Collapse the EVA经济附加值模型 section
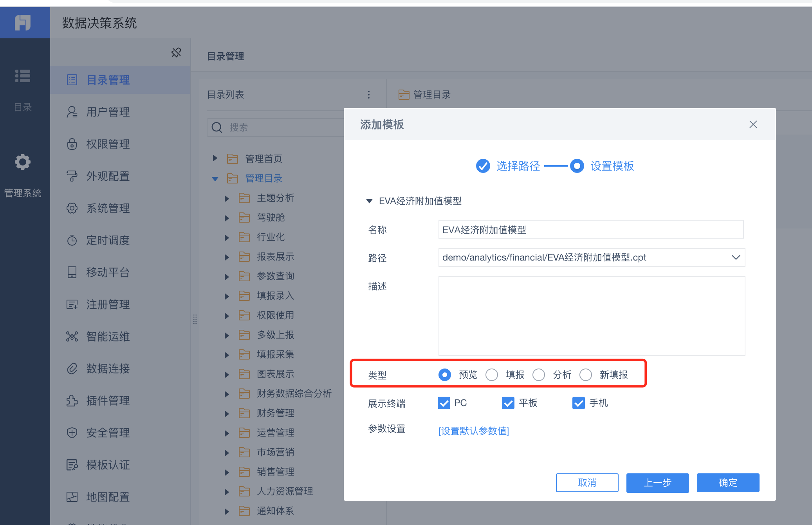The height and width of the screenshot is (525, 812). [369, 201]
